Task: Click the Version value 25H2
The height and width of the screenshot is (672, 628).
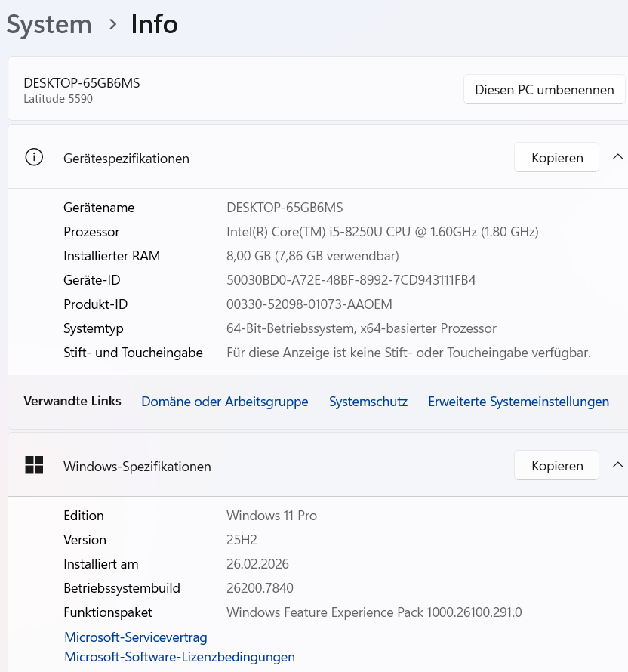Action: (242, 540)
